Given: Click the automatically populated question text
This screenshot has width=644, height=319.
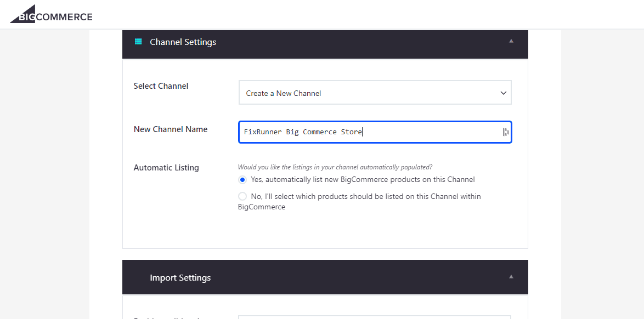Looking at the screenshot, I should pos(335,167).
